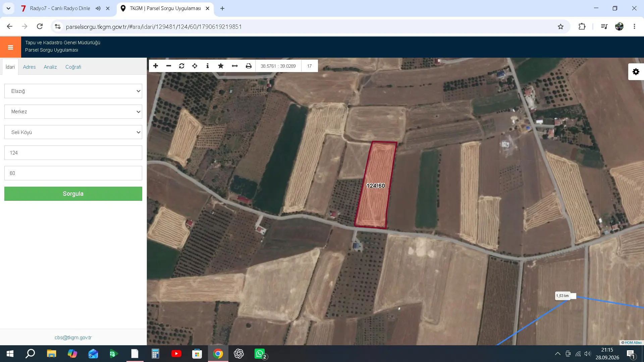Viewport: 644px width, 362px height.
Task: Open WhatsApp from the taskbar
Action: (260, 354)
